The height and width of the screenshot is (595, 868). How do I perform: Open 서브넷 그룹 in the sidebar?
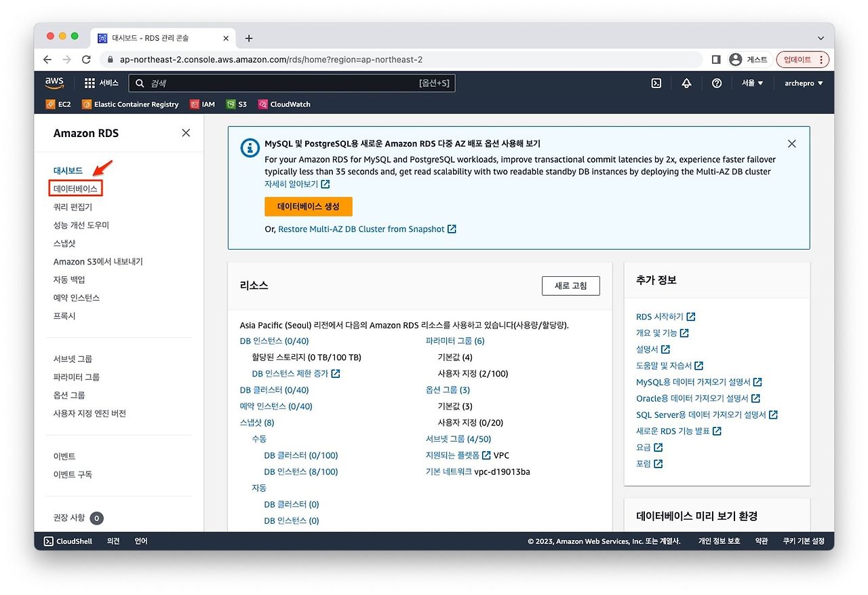pyautogui.click(x=73, y=359)
